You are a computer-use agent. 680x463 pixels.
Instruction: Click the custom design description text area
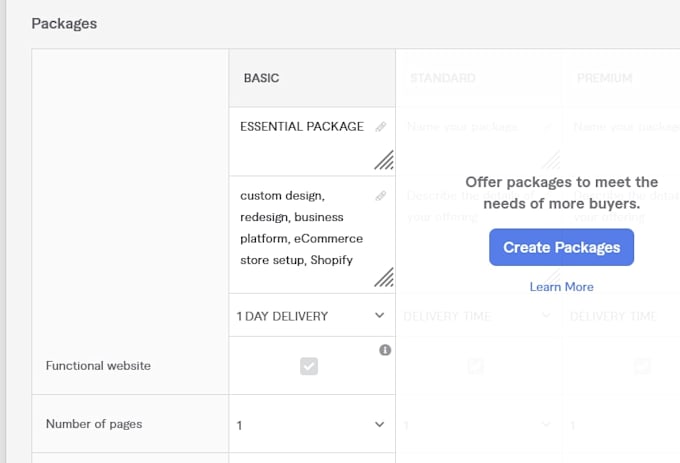tap(312, 235)
